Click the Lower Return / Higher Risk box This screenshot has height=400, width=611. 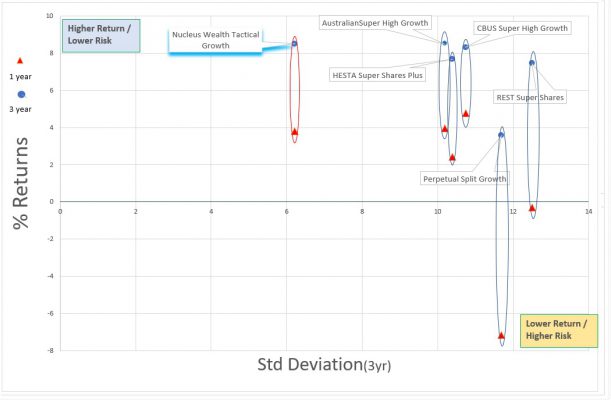click(x=559, y=330)
